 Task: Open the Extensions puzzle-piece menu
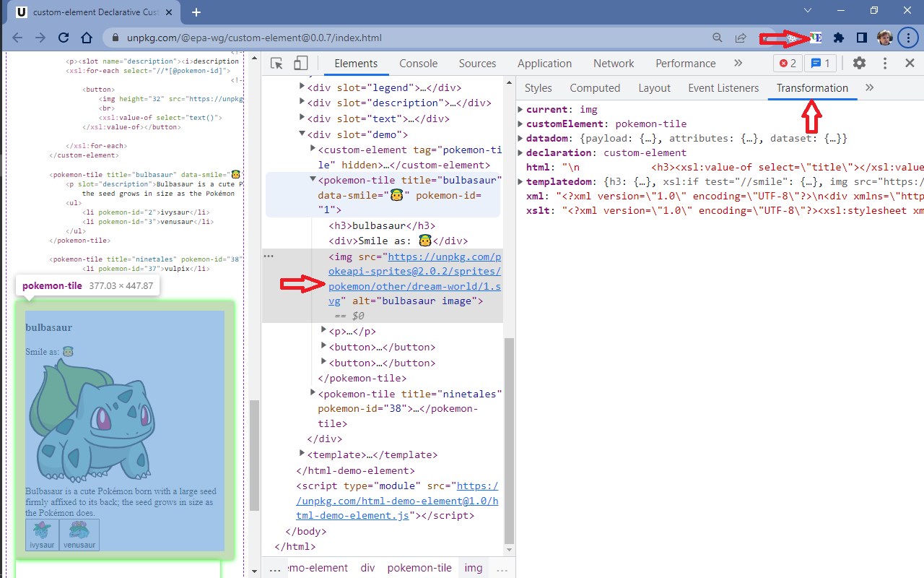click(838, 38)
